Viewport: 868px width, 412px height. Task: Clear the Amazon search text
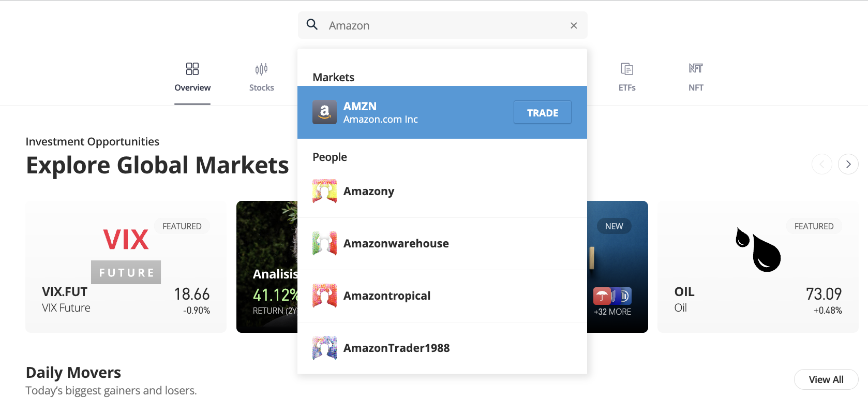(574, 25)
